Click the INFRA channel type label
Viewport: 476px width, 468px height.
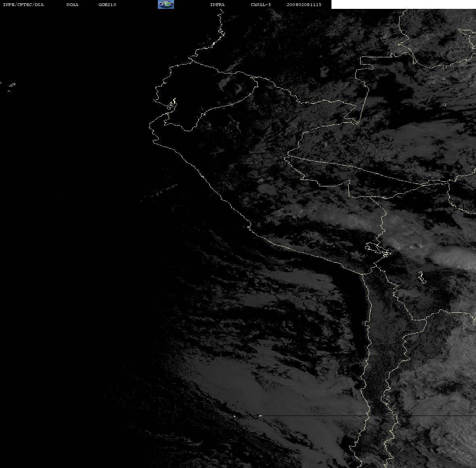pos(217,4)
